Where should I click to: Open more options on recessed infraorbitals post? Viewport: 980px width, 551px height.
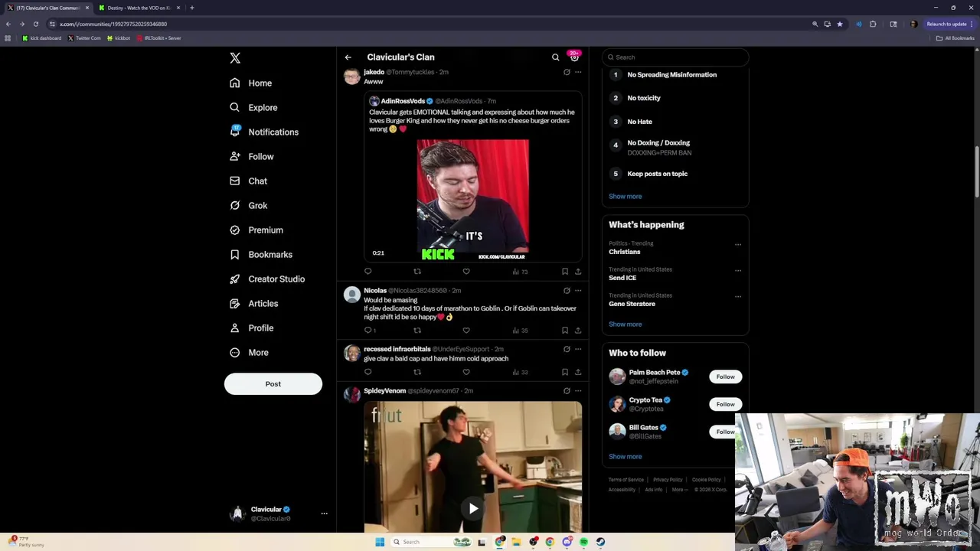click(578, 349)
